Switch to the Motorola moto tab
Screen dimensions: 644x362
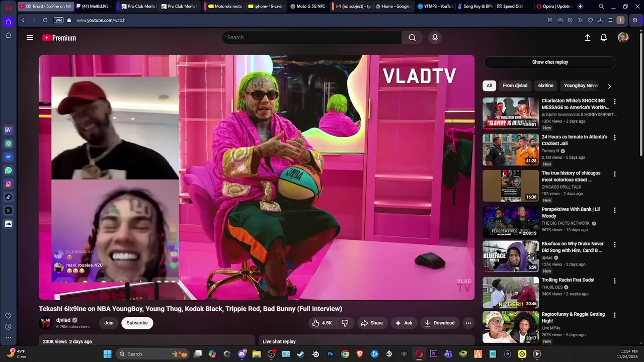tap(225, 7)
